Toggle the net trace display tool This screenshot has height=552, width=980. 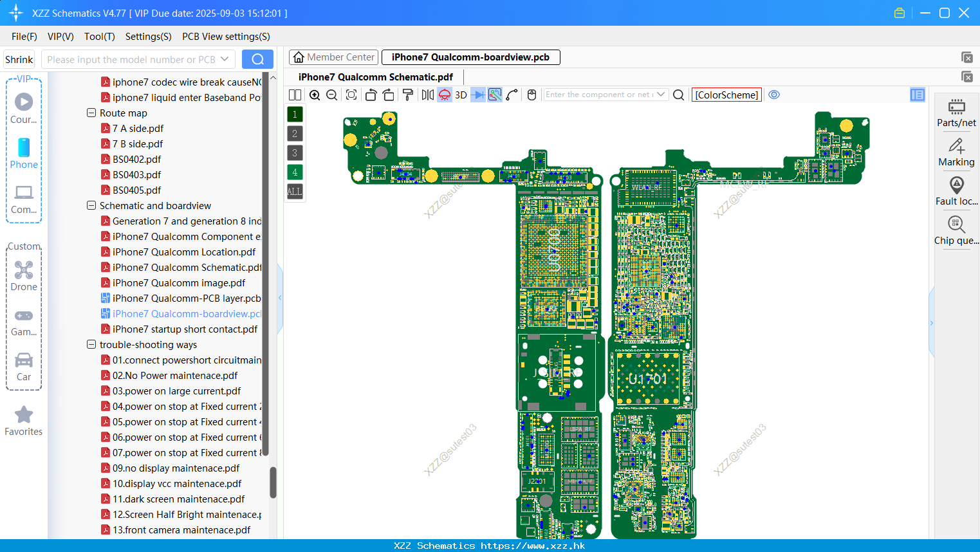pos(495,95)
